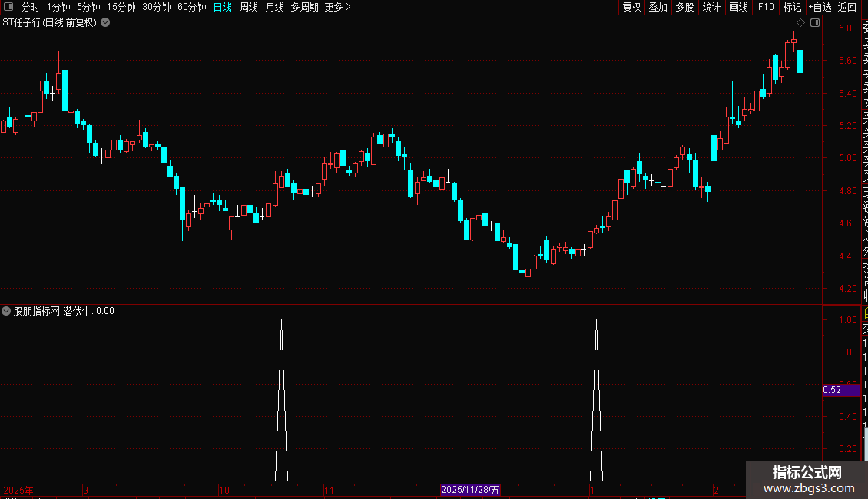
Task: Click the 1.00 indicator axis label
Action: 847,320
